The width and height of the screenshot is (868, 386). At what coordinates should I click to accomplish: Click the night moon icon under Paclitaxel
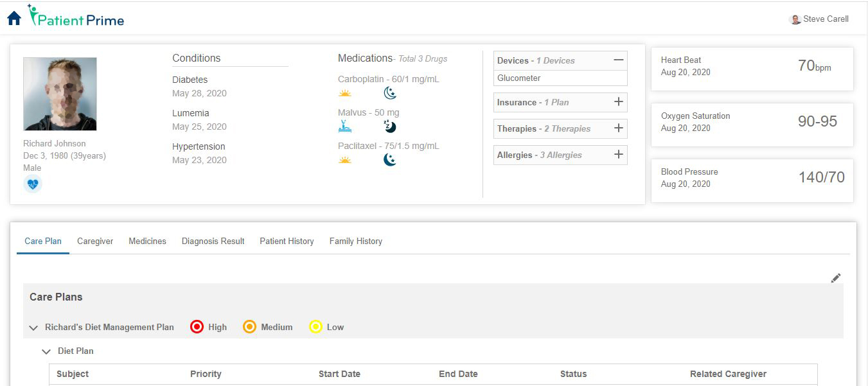coord(390,159)
